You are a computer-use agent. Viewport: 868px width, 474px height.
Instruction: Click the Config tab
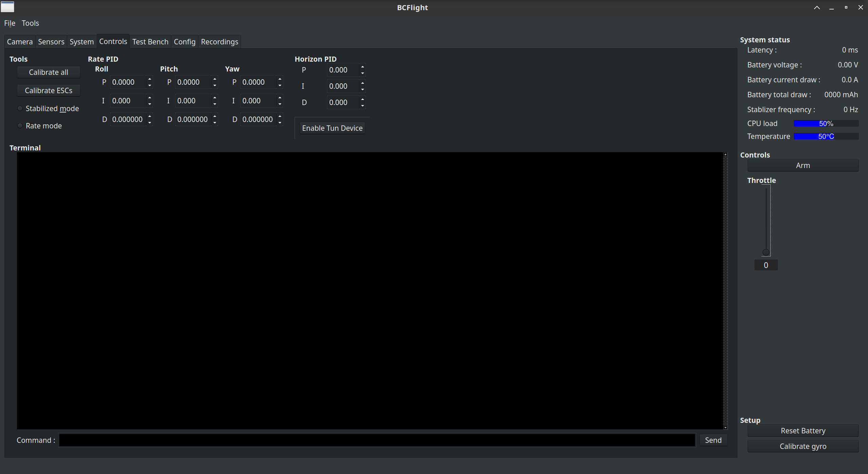(184, 41)
